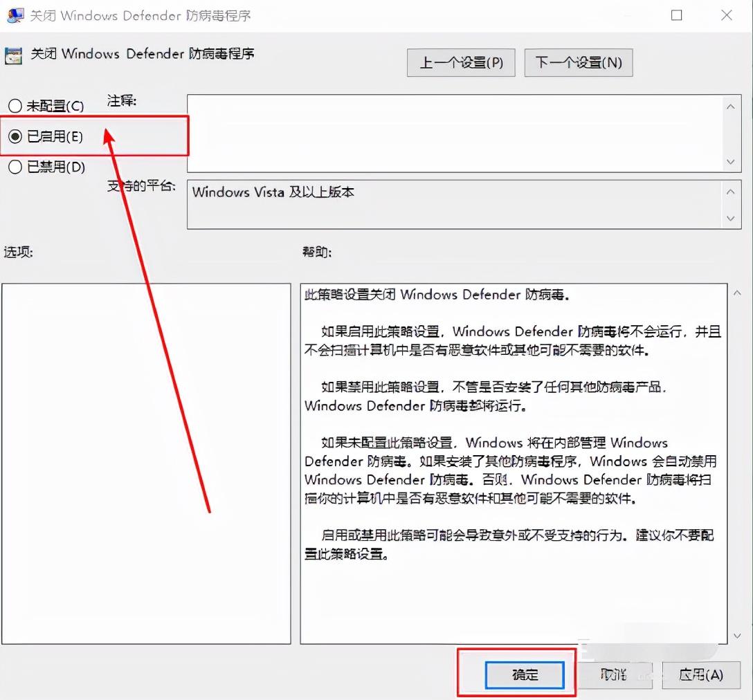
Task: Click the Windows Vista supported platform text area
Action: point(450,204)
